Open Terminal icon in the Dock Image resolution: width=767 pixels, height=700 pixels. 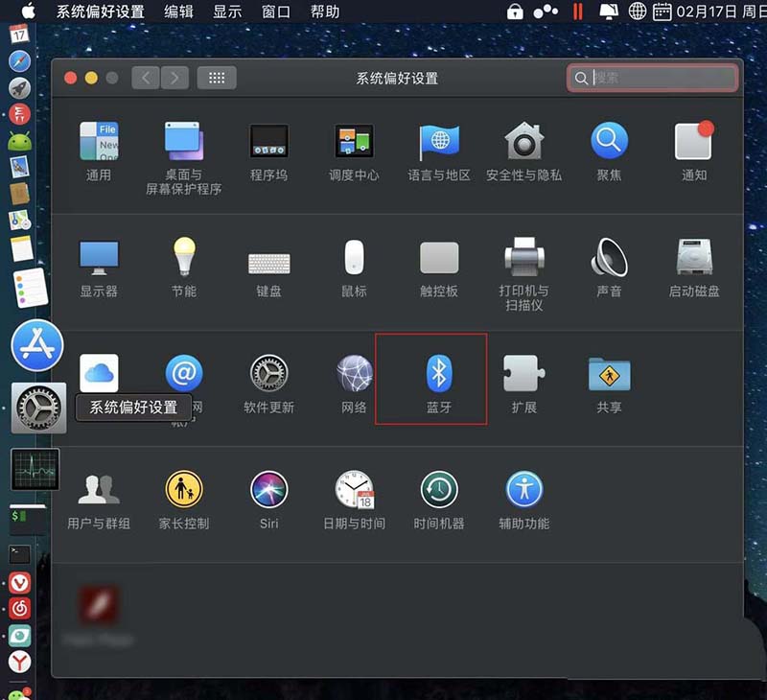click(x=19, y=554)
